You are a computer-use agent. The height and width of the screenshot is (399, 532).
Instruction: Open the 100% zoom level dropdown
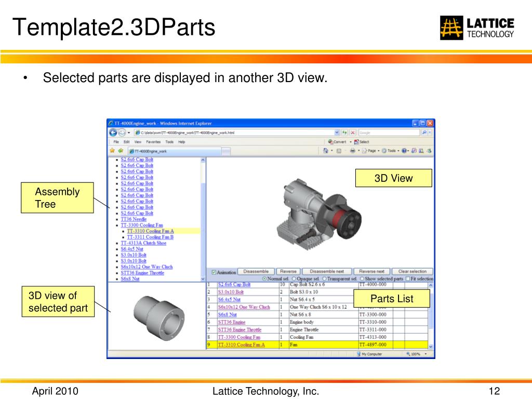coord(426,354)
